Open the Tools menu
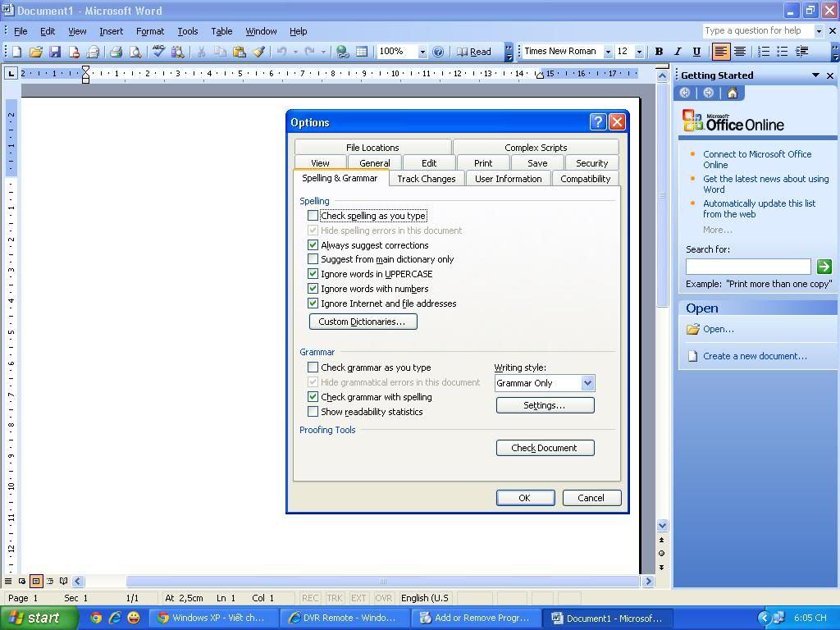The width and height of the screenshot is (840, 630). (188, 31)
